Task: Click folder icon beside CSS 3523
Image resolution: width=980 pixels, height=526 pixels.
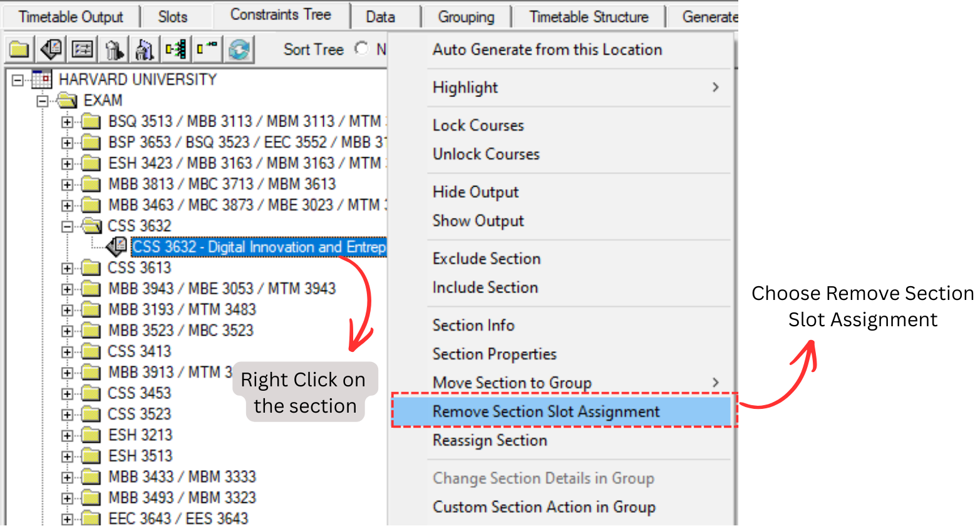Action: [91, 414]
